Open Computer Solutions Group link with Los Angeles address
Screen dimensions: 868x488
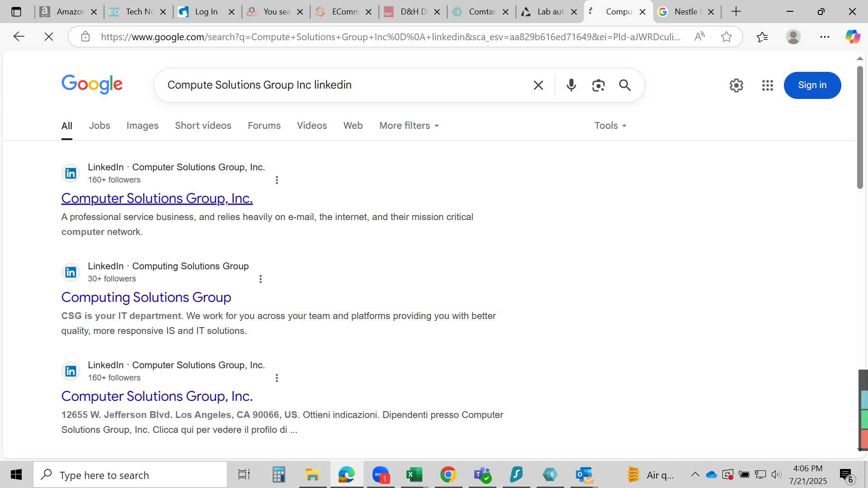157,396
